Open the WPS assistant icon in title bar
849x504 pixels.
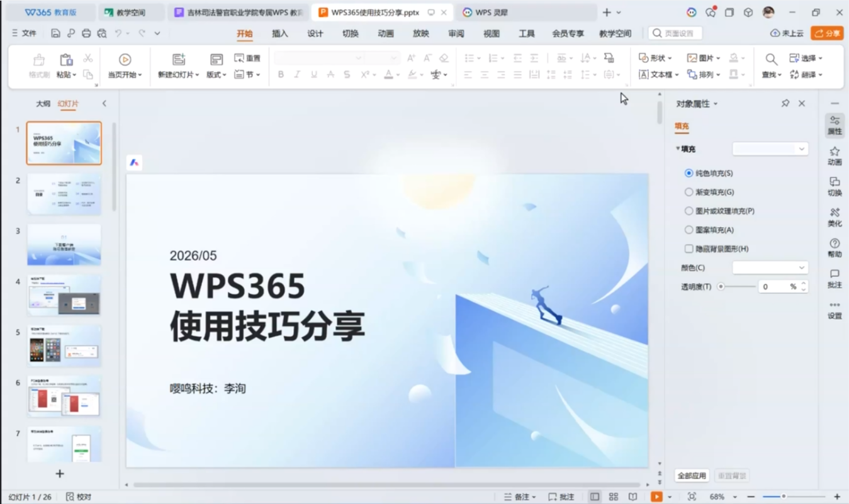(x=692, y=12)
